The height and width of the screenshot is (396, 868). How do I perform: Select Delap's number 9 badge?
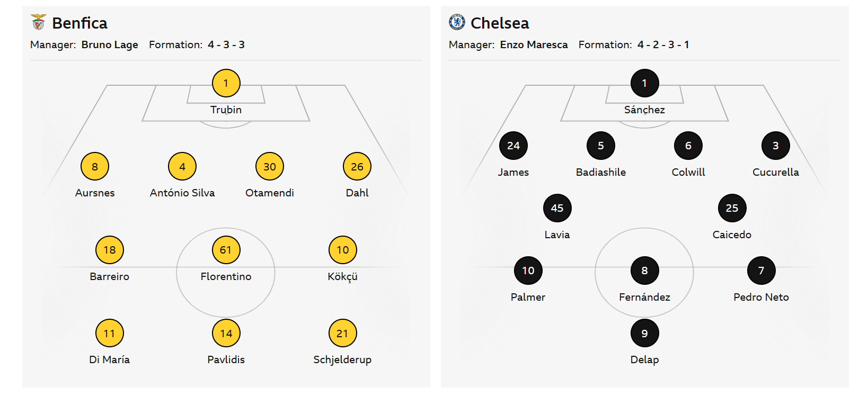coord(645,334)
